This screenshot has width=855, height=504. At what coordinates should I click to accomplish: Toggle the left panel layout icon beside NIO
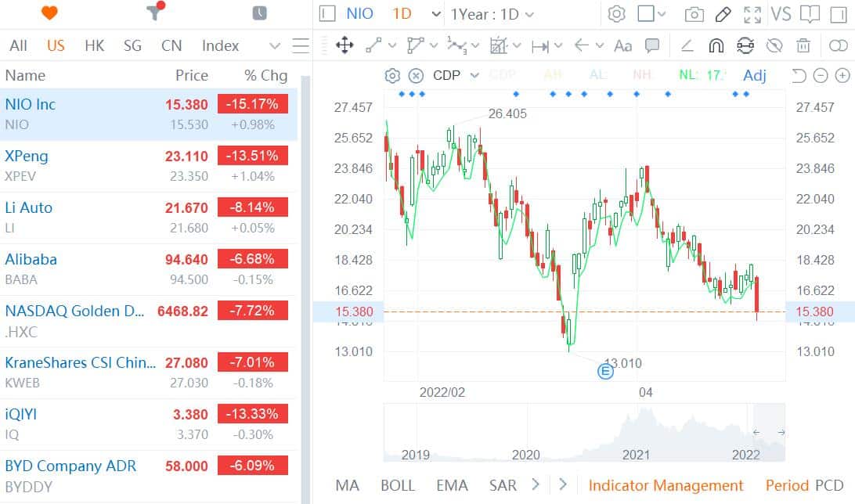click(x=328, y=14)
